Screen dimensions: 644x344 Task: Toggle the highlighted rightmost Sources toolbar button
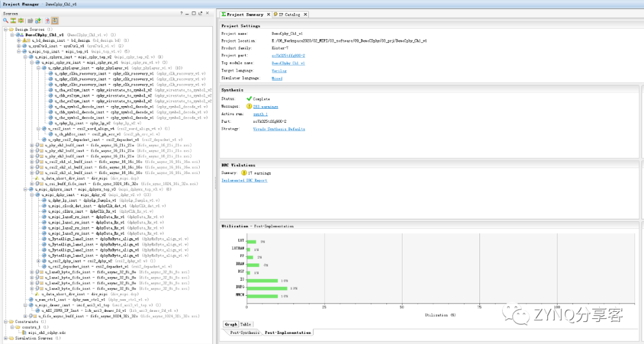pos(55,21)
